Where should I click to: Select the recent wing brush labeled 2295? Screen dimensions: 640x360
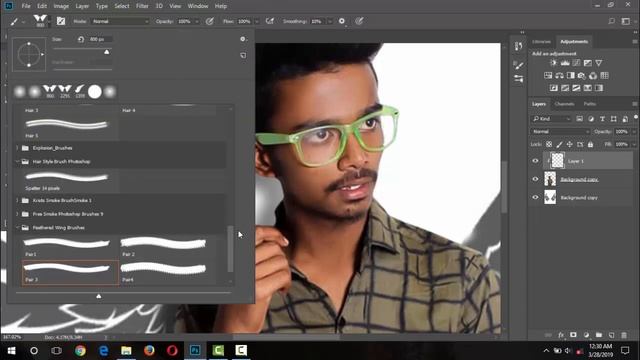pos(65,91)
